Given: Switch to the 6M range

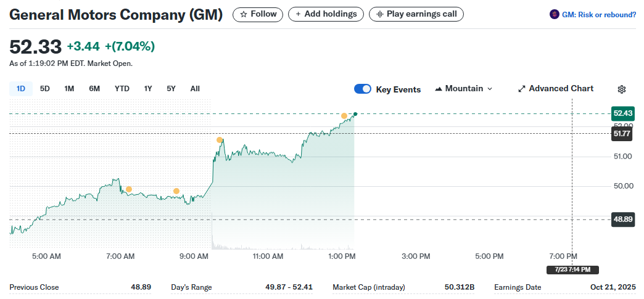Looking at the screenshot, I should point(94,89).
